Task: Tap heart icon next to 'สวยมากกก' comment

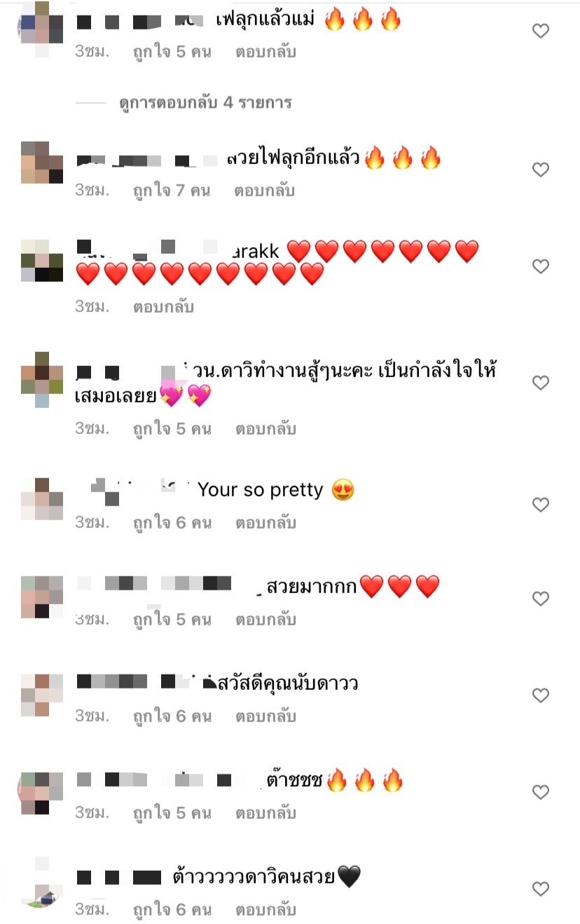Action: [x=541, y=599]
